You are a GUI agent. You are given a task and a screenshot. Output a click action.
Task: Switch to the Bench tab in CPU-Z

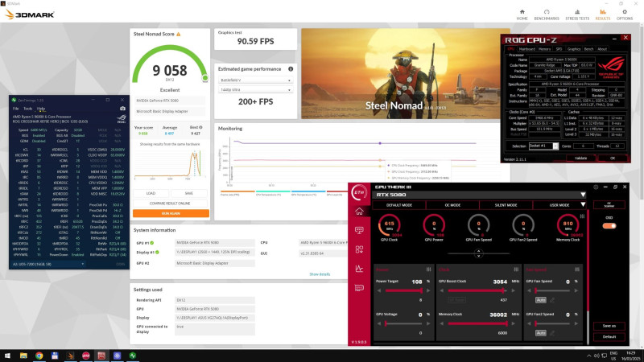coord(589,49)
